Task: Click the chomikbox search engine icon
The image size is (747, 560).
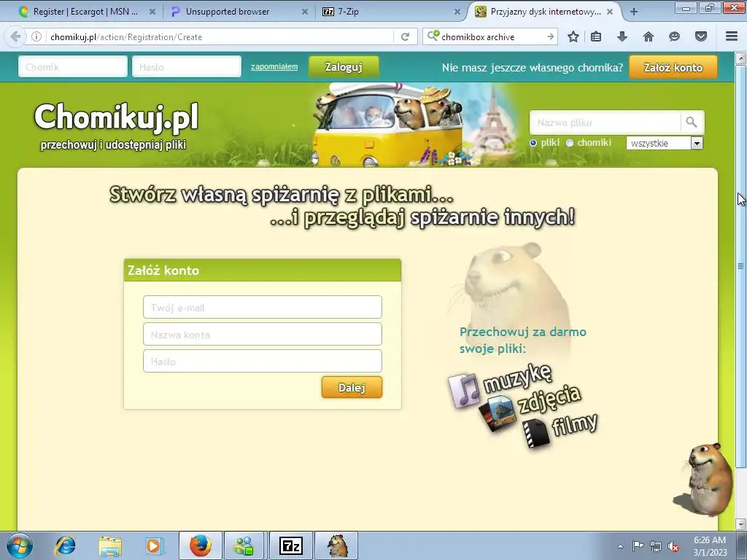Action: 433,36
